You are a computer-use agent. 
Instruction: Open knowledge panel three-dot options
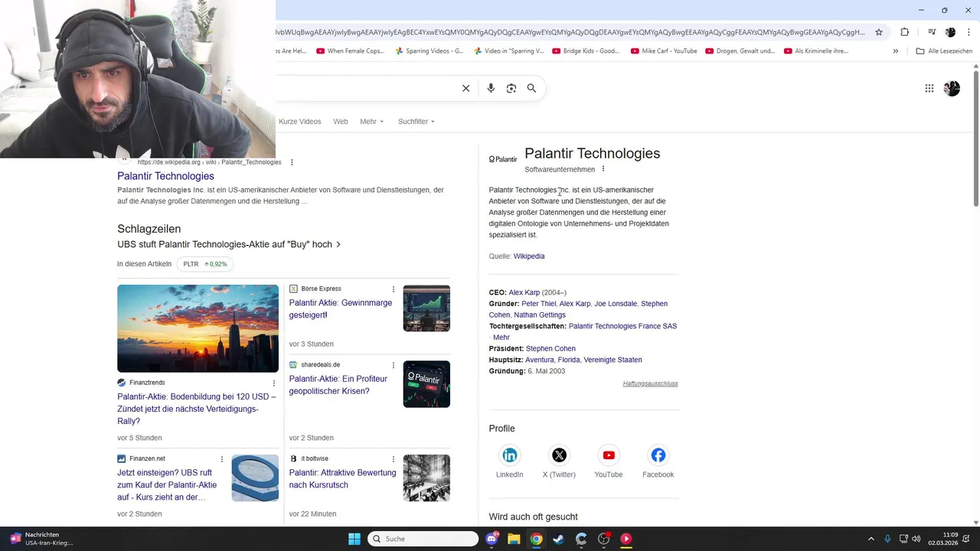[603, 169]
